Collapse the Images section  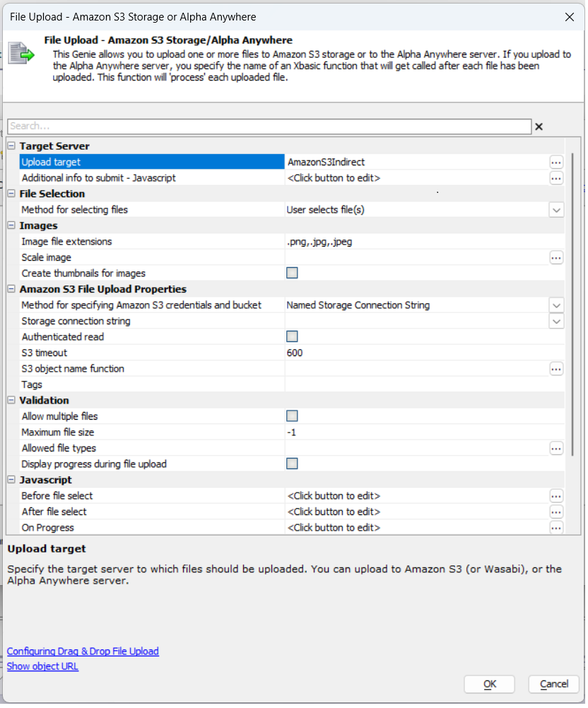12,227
